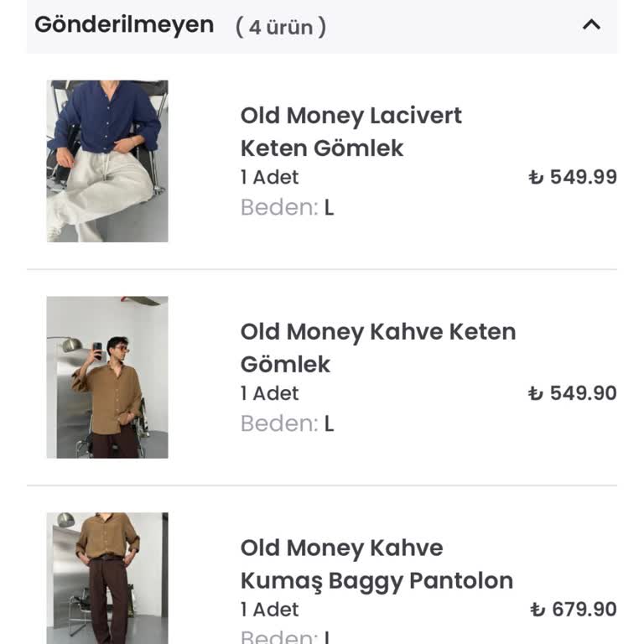Open the brown baggy trousers thumbnail

coord(107,579)
